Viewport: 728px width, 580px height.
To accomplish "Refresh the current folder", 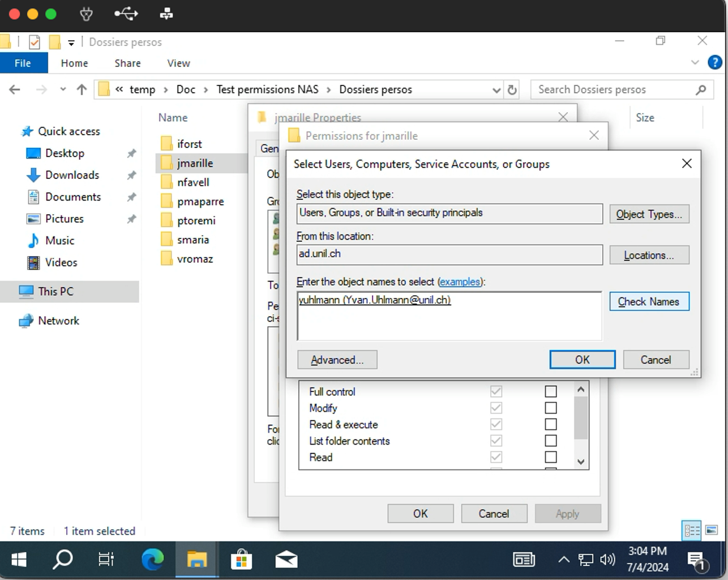I will tap(512, 90).
